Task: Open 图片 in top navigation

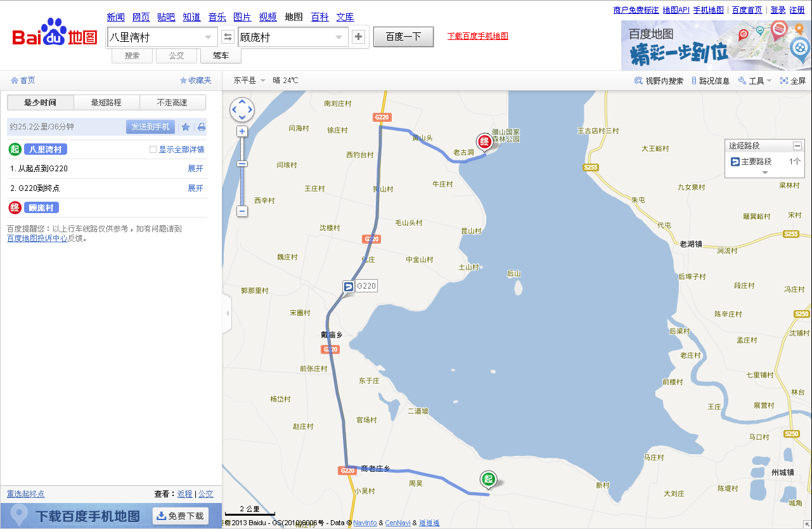Action: coord(242,17)
